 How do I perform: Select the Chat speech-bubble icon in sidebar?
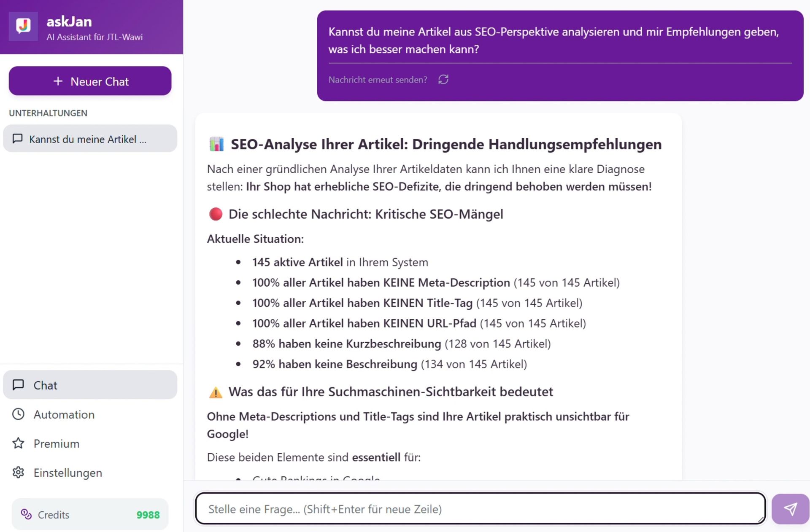(18, 384)
